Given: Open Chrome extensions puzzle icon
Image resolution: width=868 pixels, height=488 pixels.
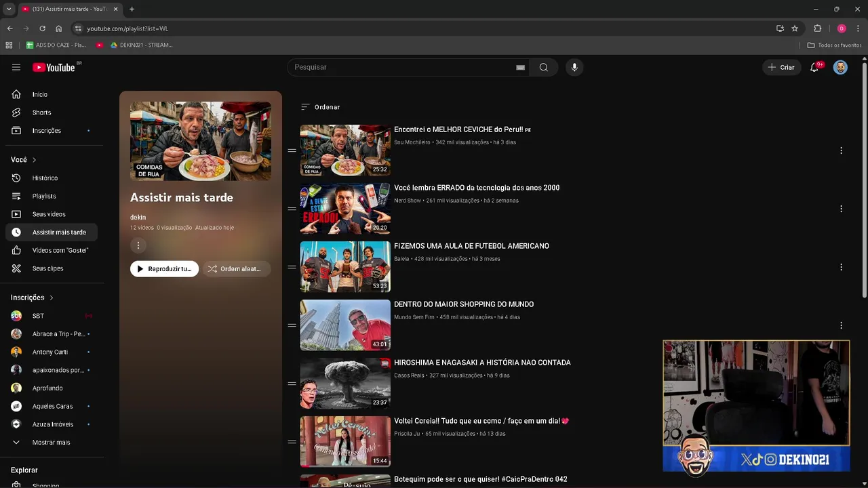Looking at the screenshot, I should point(817,28).
